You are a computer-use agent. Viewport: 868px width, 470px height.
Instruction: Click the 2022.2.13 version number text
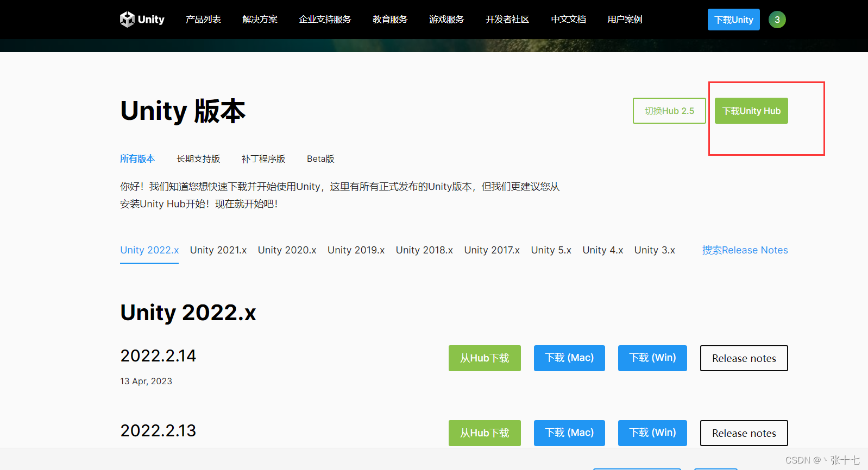tap(158, 431)
